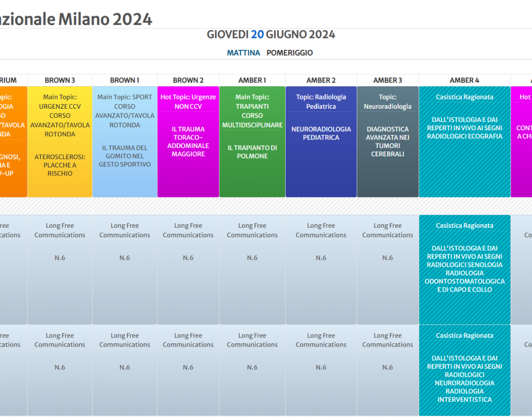532x420 pixels.
Task: Switch to the POMERIGGIO tab
Action: [x=289, y=53]
